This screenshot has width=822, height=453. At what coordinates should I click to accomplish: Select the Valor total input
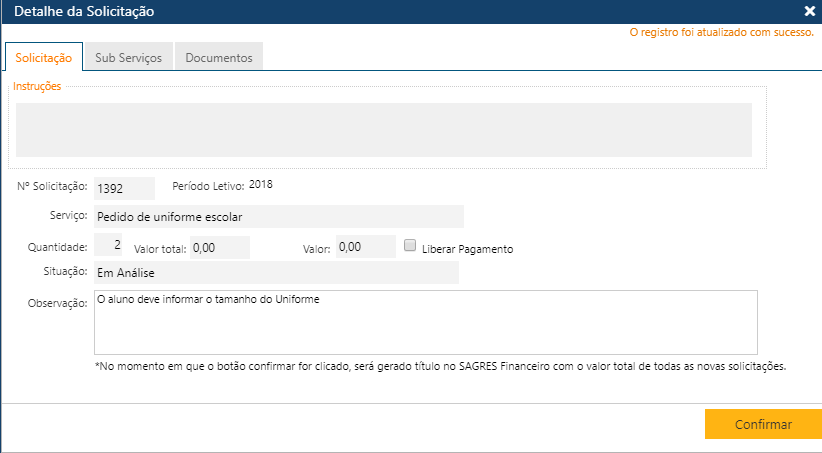pos(219,248)
